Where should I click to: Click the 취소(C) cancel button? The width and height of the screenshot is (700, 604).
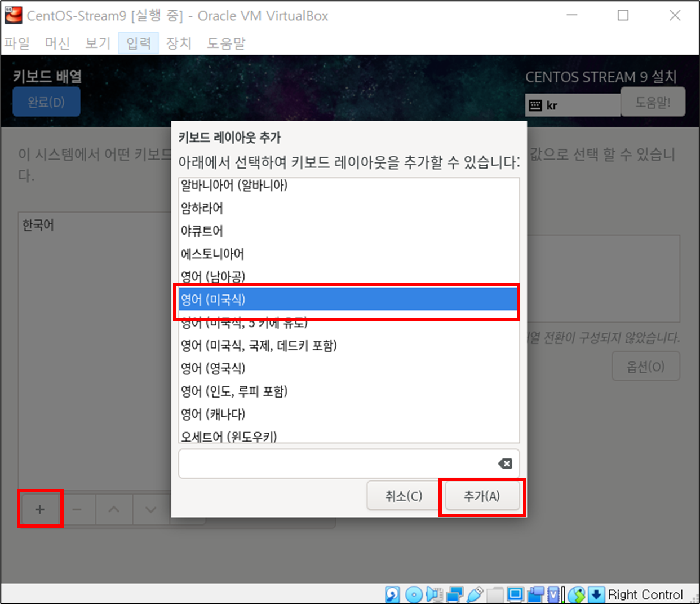[404, 496]
